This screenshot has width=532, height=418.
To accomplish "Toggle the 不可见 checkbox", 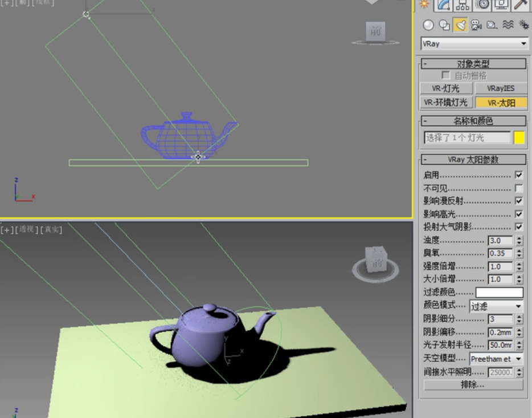I will [519, 188].
